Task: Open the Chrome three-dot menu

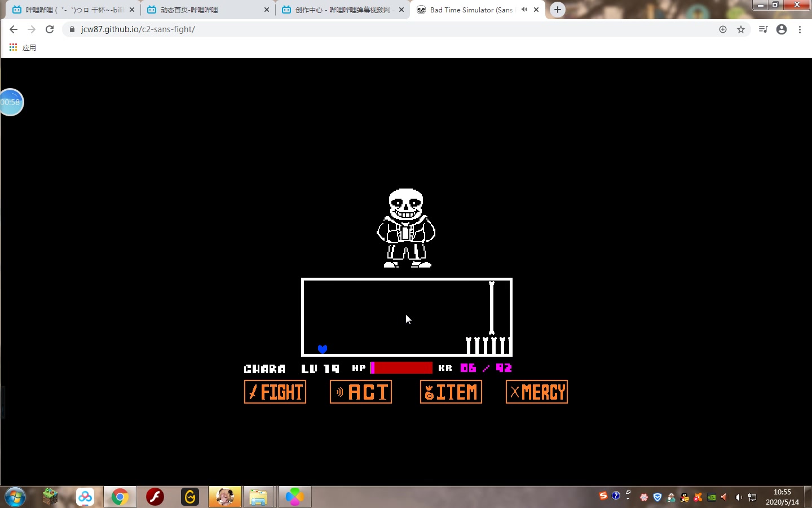Action: [x=800, y=29]
